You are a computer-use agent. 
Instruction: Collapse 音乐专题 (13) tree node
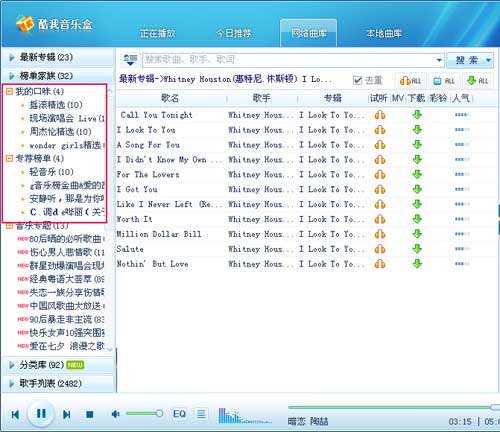(x=9, y=226)
